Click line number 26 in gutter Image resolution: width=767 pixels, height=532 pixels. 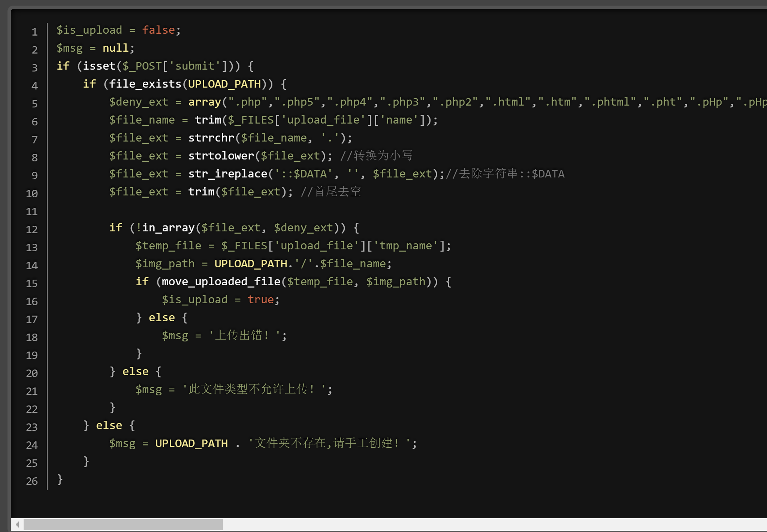32,481
